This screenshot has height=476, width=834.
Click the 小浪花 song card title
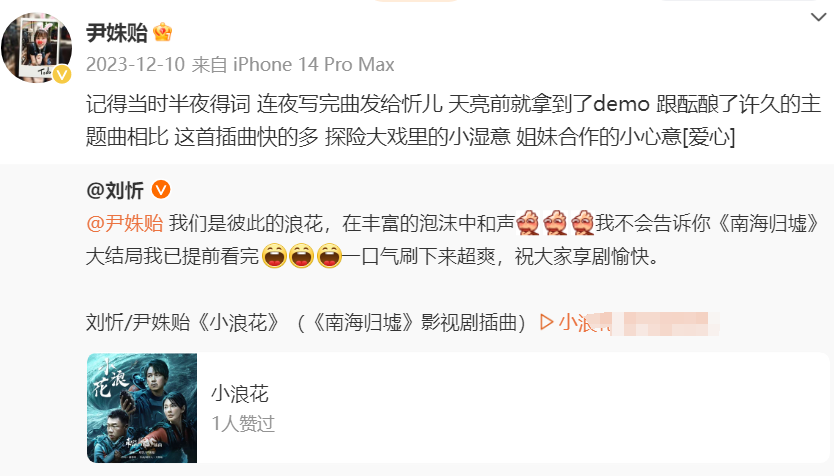240,394
